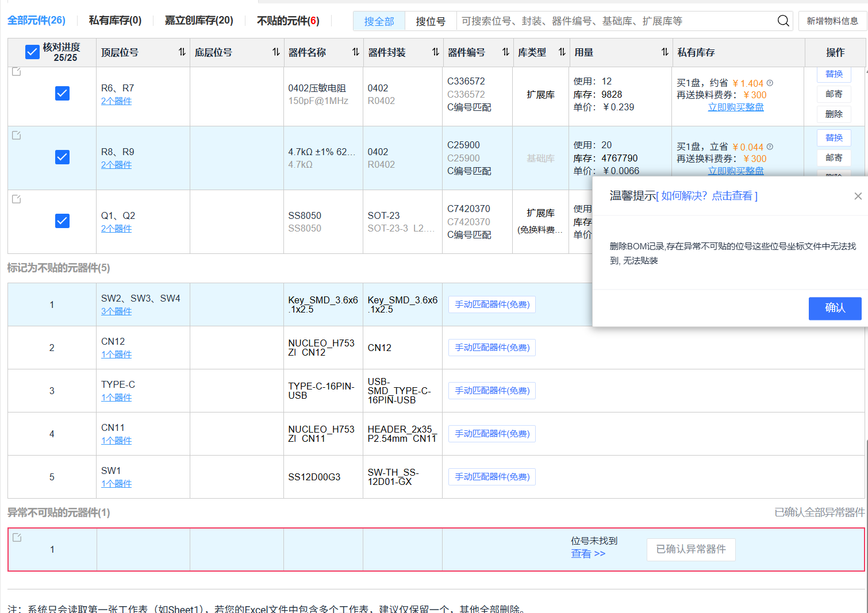Open the 嘉立创库存(20) tab
Viewport: 868px width, 613px height.
click(x=199, y=21)
